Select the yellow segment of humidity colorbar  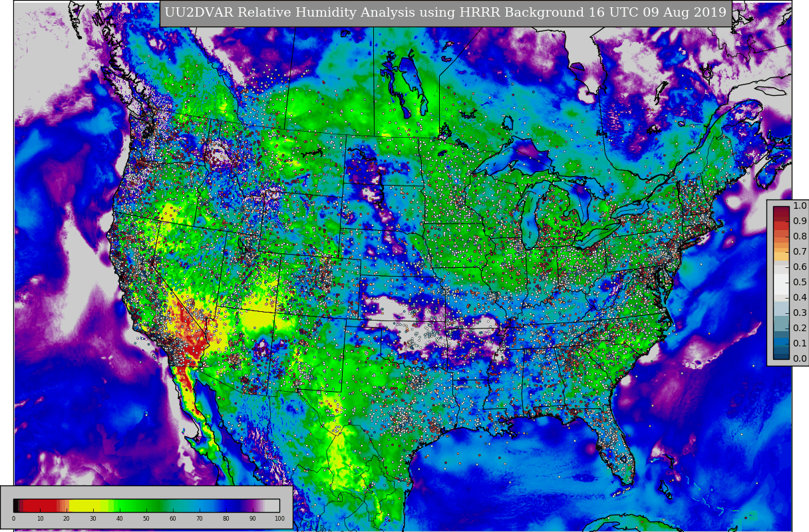84,505
